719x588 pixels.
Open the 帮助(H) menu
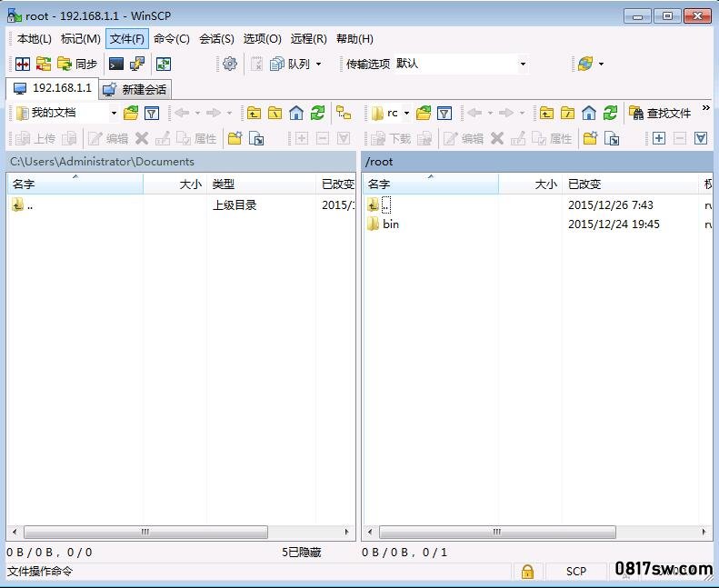[x=355, y=39]
